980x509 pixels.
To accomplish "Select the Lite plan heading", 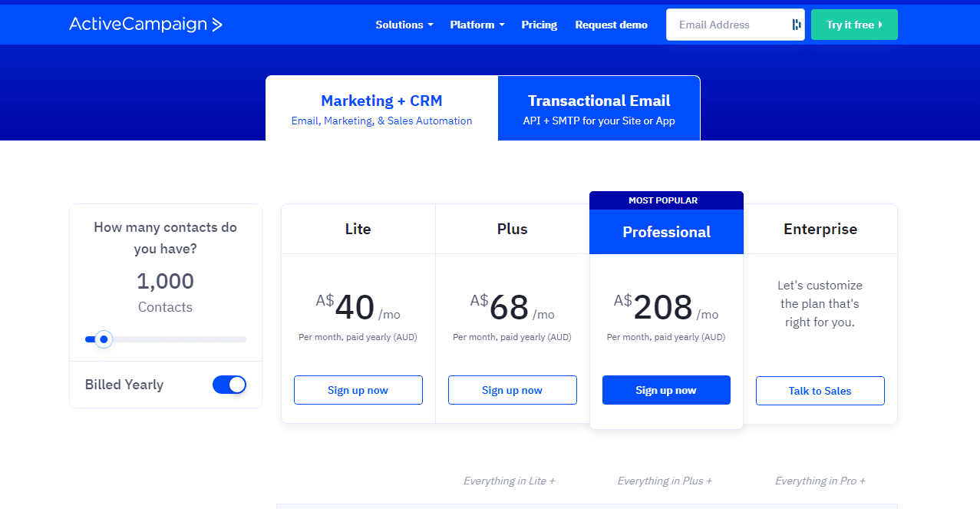I will click(358, 229).
